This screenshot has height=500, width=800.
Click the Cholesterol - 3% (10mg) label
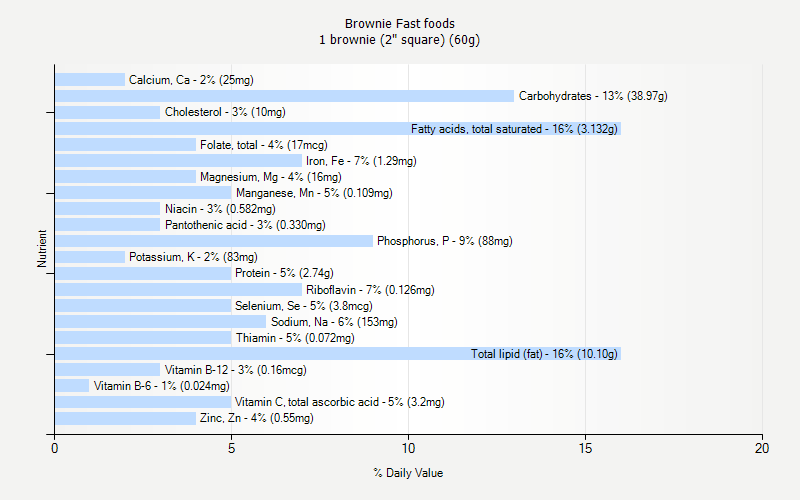pos(225,112)
